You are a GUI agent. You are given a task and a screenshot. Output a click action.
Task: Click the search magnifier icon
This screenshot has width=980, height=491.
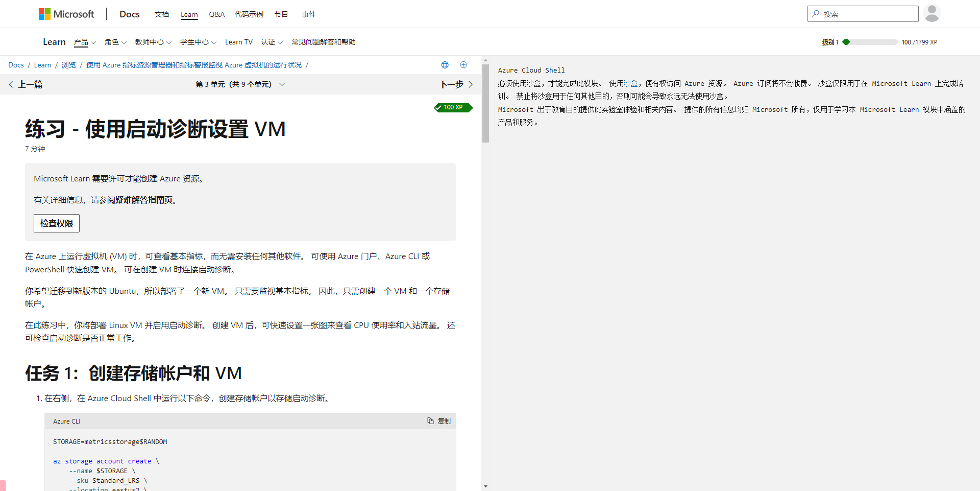tap(816, 14)
